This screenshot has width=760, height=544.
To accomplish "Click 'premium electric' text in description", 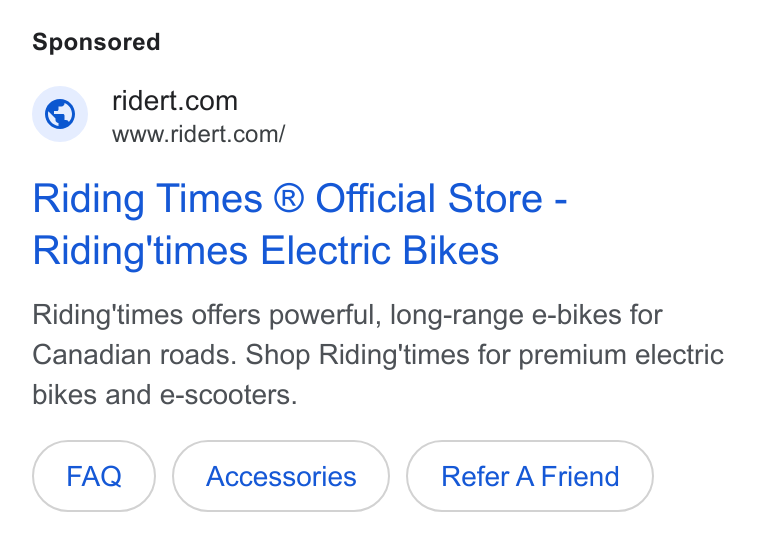I will (x=621, y=355).
